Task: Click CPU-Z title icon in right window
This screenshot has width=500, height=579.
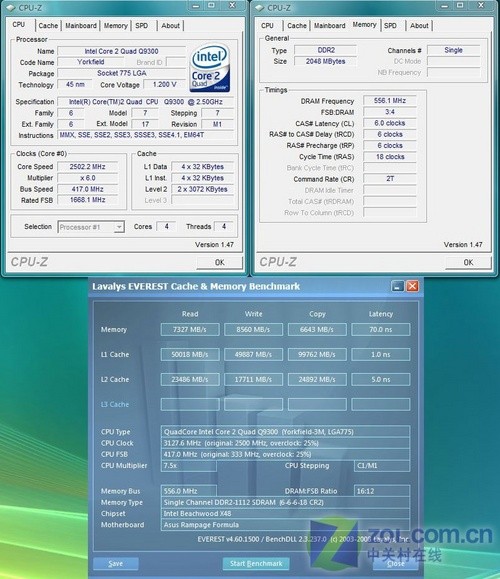Action: click(259, 8)
